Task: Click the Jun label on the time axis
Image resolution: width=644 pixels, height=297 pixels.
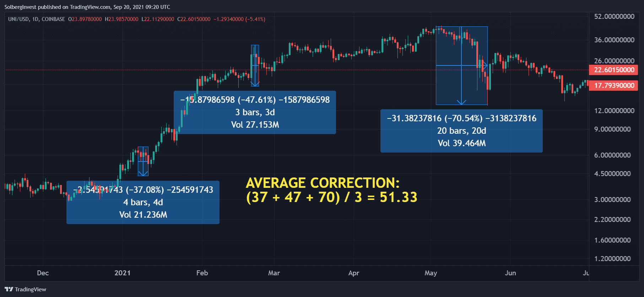Action: click(x=510, y=273)
